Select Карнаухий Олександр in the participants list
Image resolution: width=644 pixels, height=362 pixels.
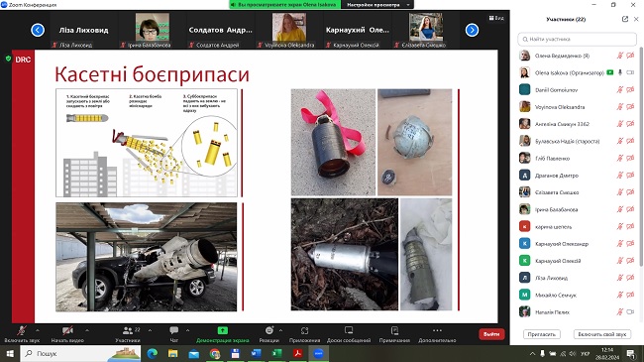577,244
